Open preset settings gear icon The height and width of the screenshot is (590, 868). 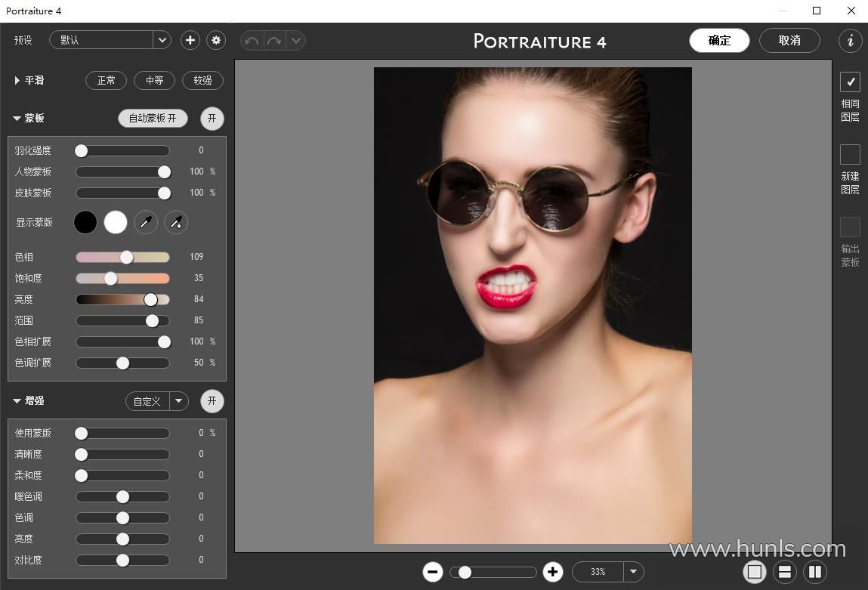(217, 40)
